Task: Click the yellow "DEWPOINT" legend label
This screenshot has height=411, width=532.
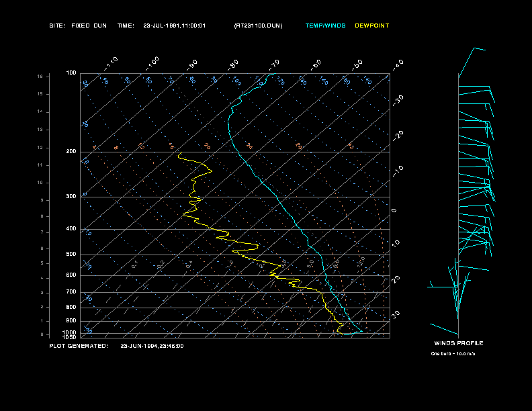Action: point(372,26)
